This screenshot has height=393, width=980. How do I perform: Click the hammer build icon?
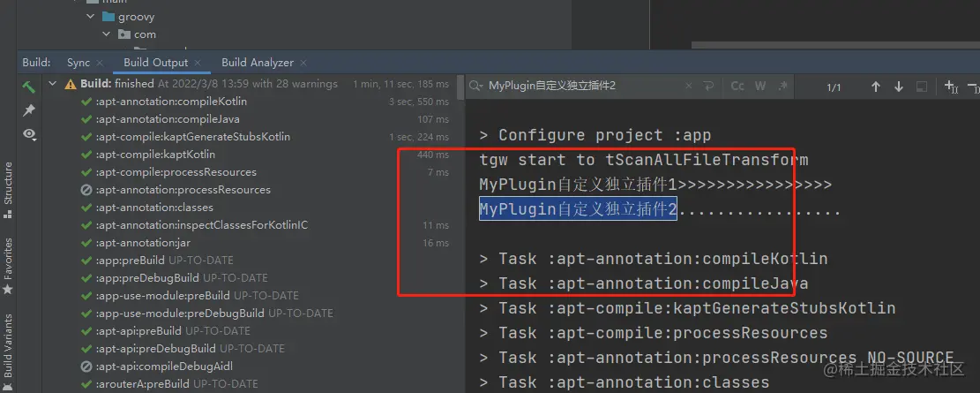[x=29, y=87]
